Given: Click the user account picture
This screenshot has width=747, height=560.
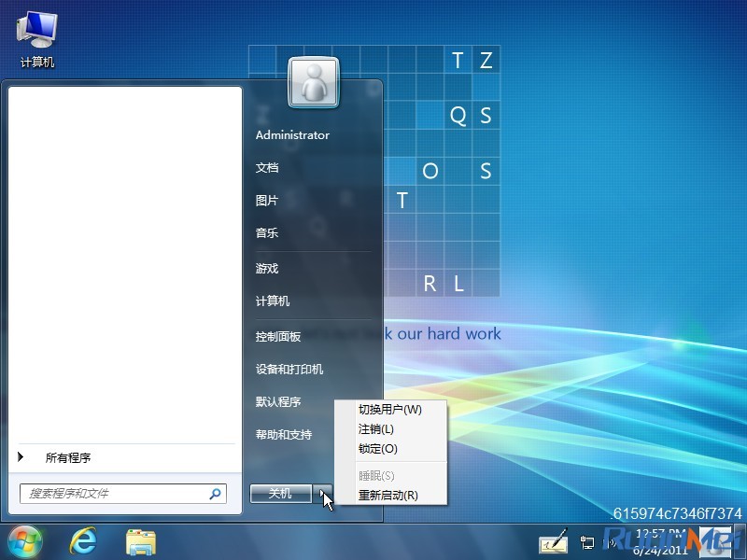Looking at the screenshot, I should (314, 82).
